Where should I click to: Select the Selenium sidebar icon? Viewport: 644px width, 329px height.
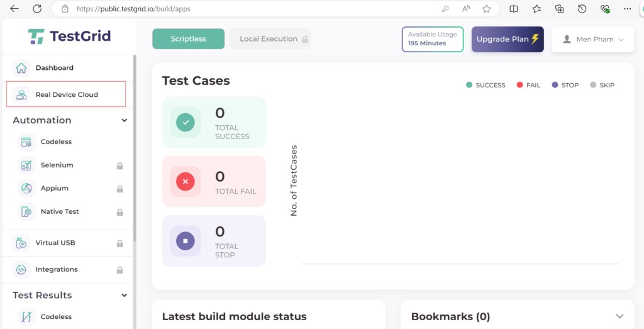(x=26, y=165)
